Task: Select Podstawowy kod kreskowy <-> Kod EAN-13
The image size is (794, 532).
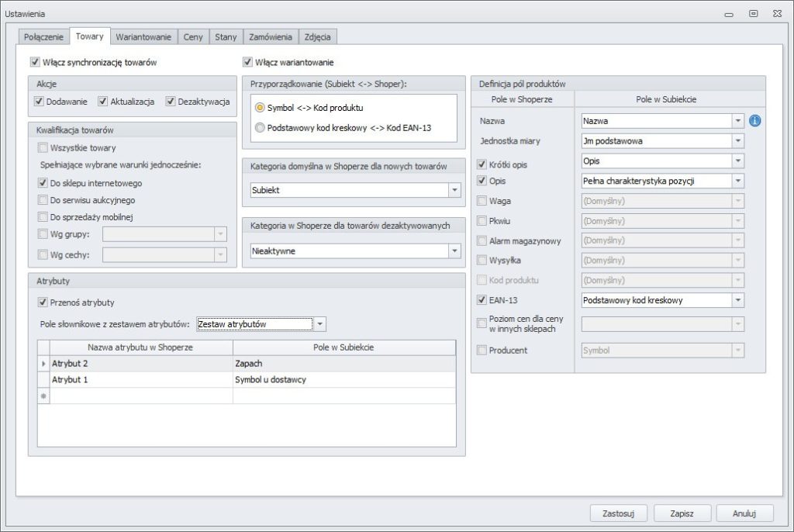Action: pos(260,128)
